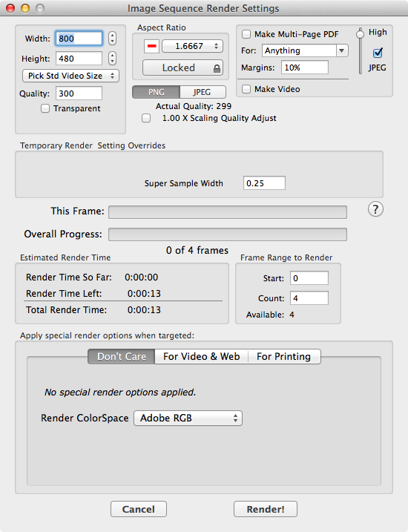Image resolution: width=408 pixels, height=532 pixels.
Task: Close the Image Sequence Render Settings window
Action: coord(10,8)
